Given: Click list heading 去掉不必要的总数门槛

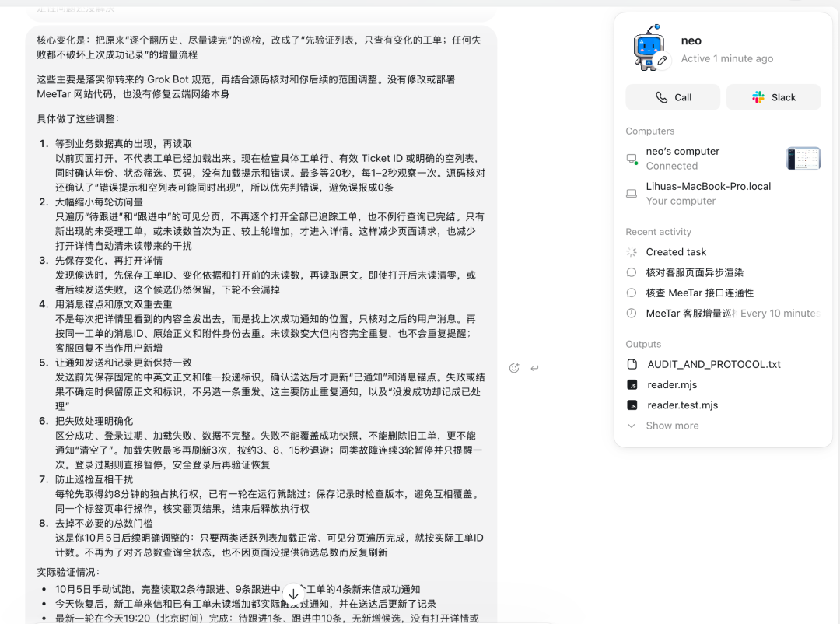Looking at the screenshot, I should 104,523.
